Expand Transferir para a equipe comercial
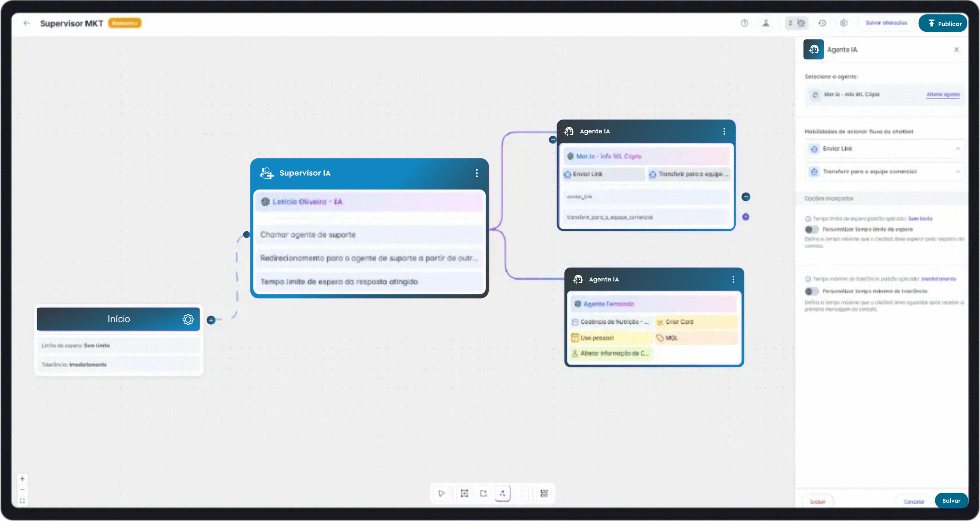Image resolution: width=980 pixels, height=521 pixels. click(957, 171)
